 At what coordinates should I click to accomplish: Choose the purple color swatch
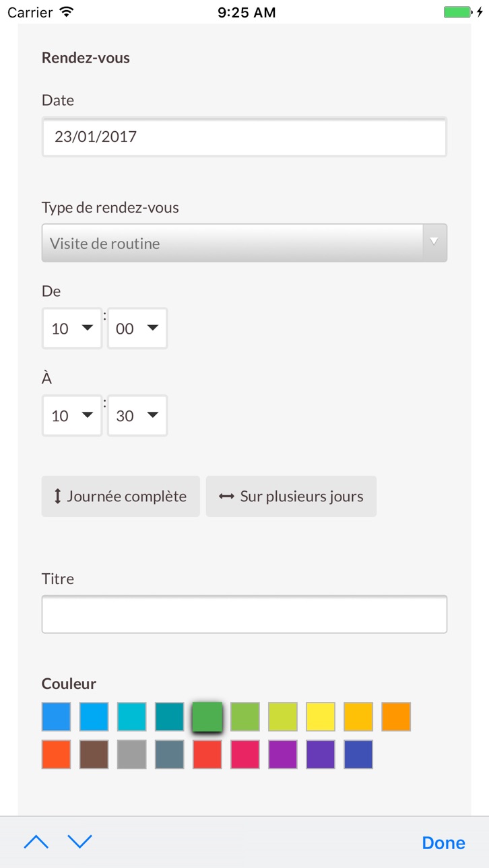click(x=283, y=754)
